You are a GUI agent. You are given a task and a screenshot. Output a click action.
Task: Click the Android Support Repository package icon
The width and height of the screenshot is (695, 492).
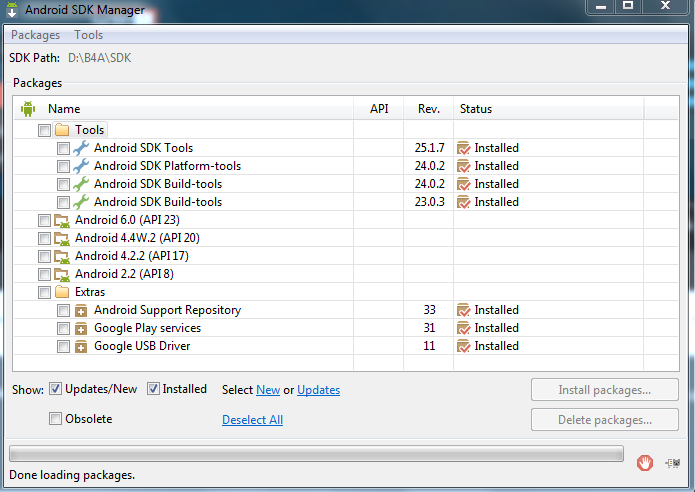pos(81,310)
